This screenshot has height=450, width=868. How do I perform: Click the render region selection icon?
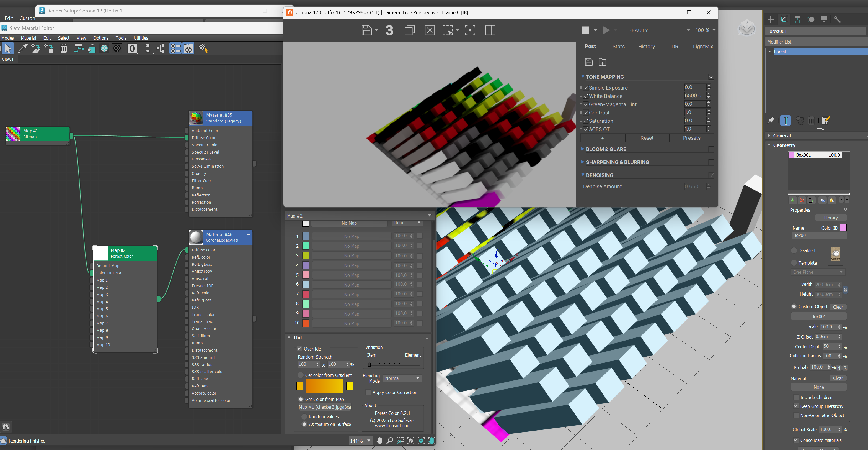click(x=448, y=30)
